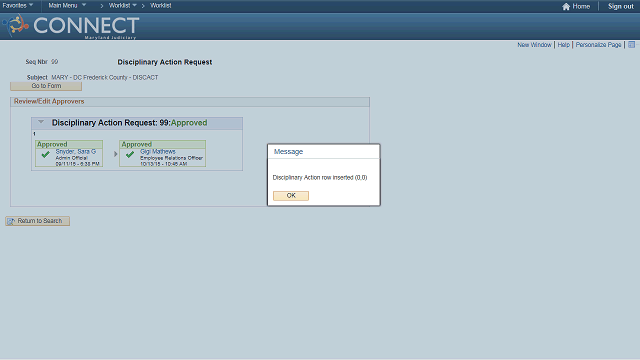Click the arrow between the two approver boxes
The height and width of the screenshot is (360, 640).
click(116, 154)
